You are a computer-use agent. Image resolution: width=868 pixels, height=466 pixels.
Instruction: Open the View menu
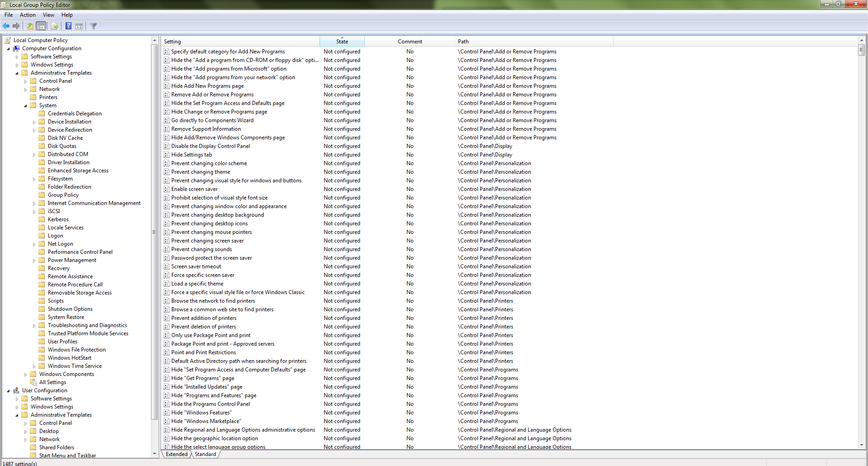(x=48, y=15)
